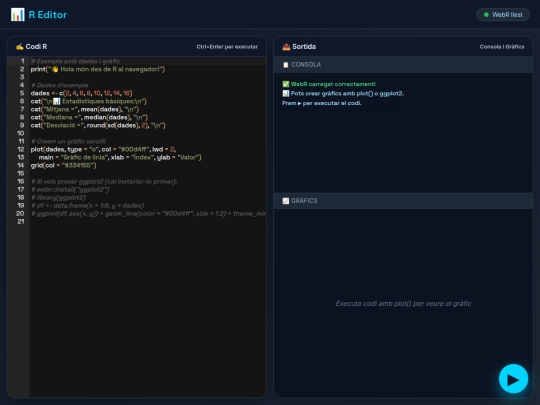This screenshot has width=540, height=405.
Task: Click the comment # df <- data.frame line
Action: click(87, 206)
